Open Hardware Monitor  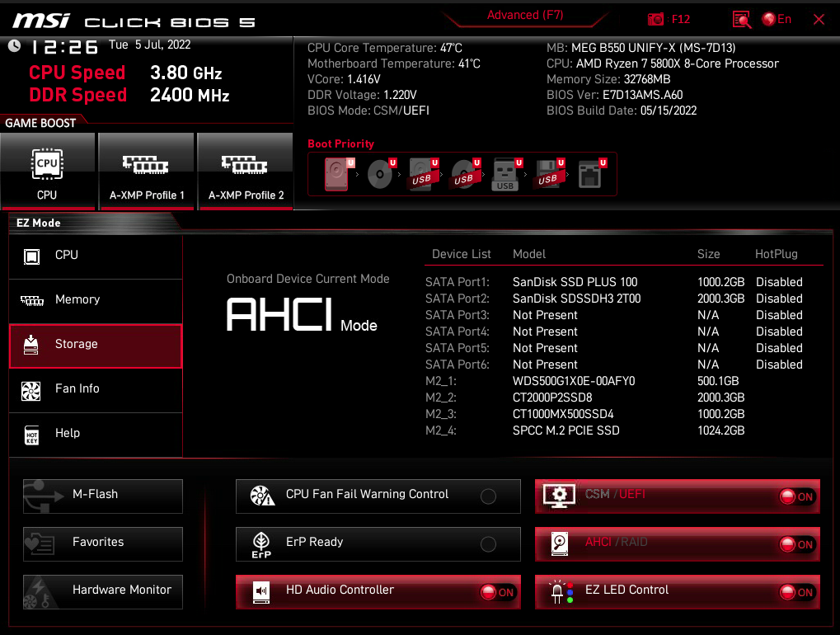[103, 591]
